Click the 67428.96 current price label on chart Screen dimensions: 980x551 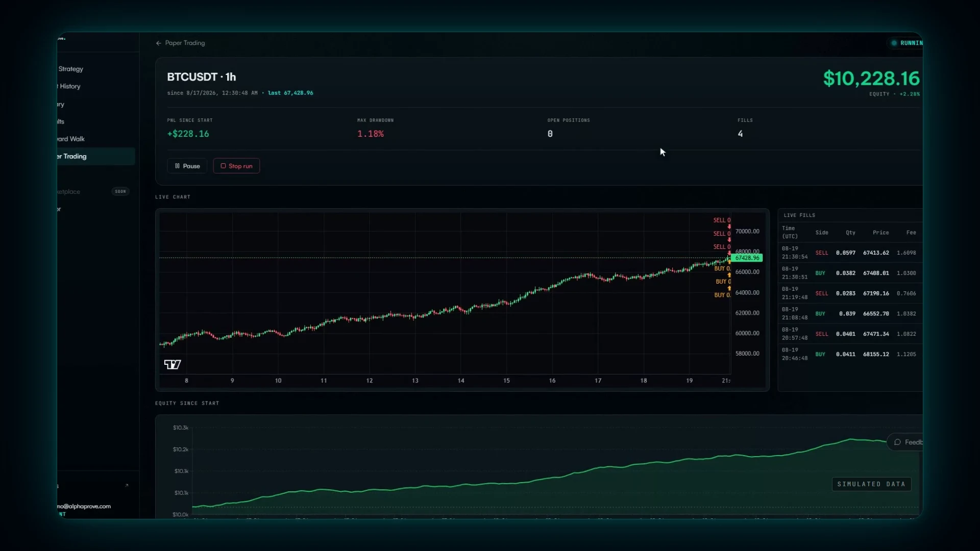pos(747,258)
